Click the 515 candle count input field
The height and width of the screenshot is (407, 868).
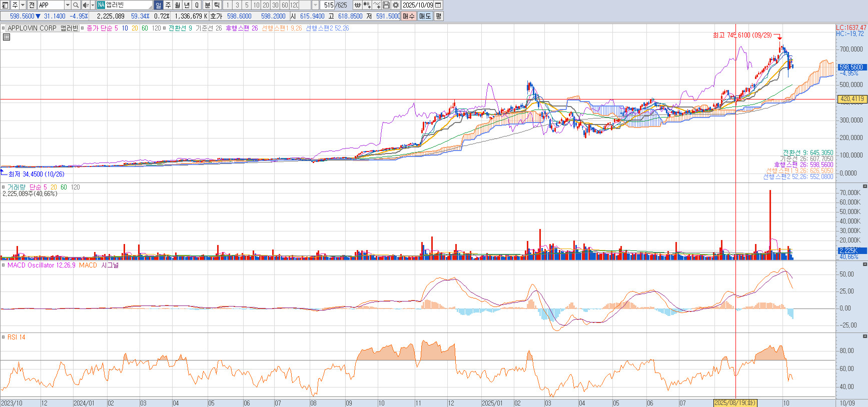pos(327,5)
